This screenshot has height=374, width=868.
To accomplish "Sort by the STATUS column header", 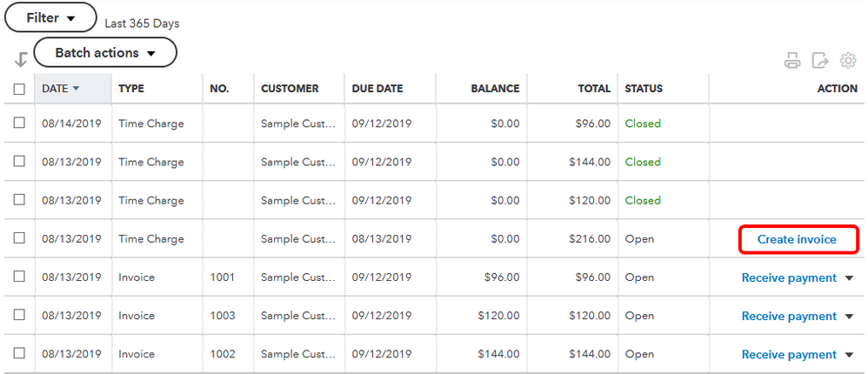I will click(644, 89).
